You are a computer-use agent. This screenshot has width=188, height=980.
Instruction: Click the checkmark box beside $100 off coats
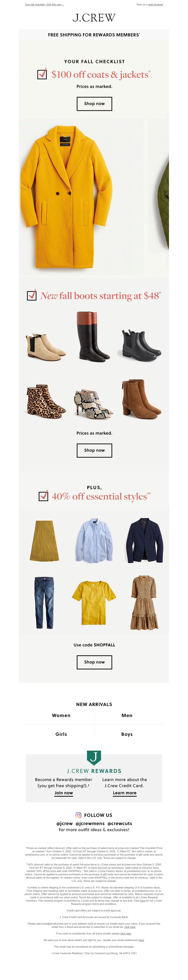[42, 74]
